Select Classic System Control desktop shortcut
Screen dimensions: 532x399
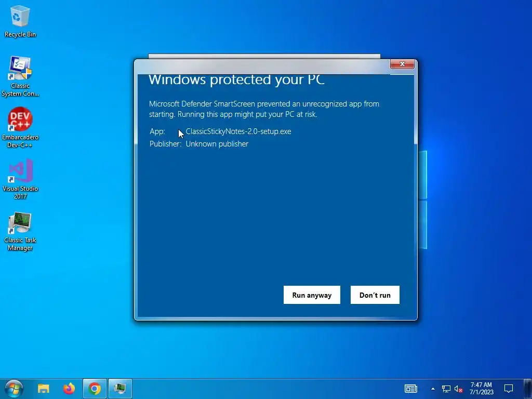pos(20,76)
